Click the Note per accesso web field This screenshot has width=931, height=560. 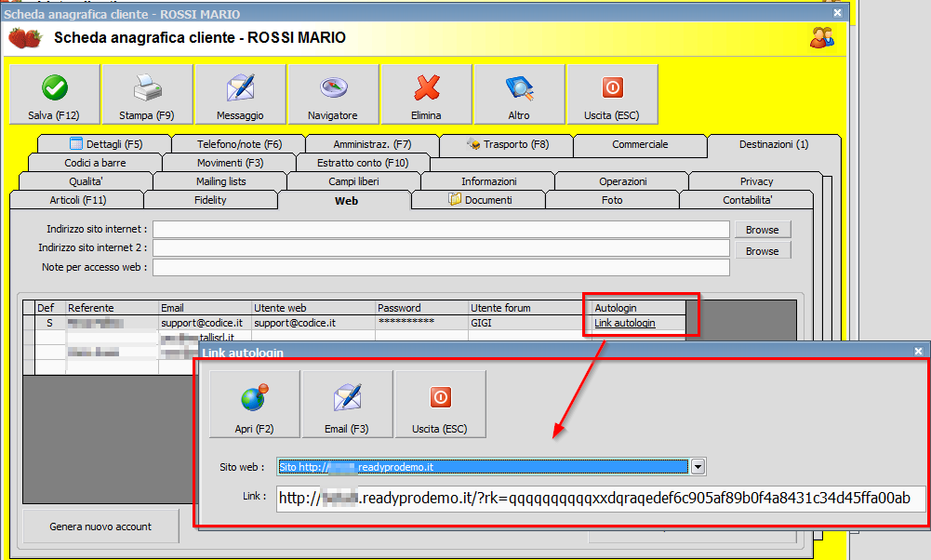point(441,267)
